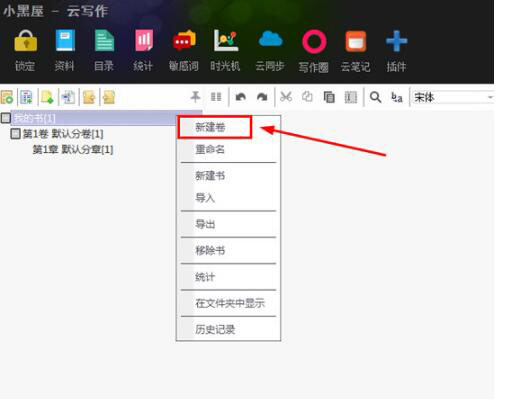Select the highlighted book row in tree
The width and height of the screenshot is (505, 399).
point(107,118)
